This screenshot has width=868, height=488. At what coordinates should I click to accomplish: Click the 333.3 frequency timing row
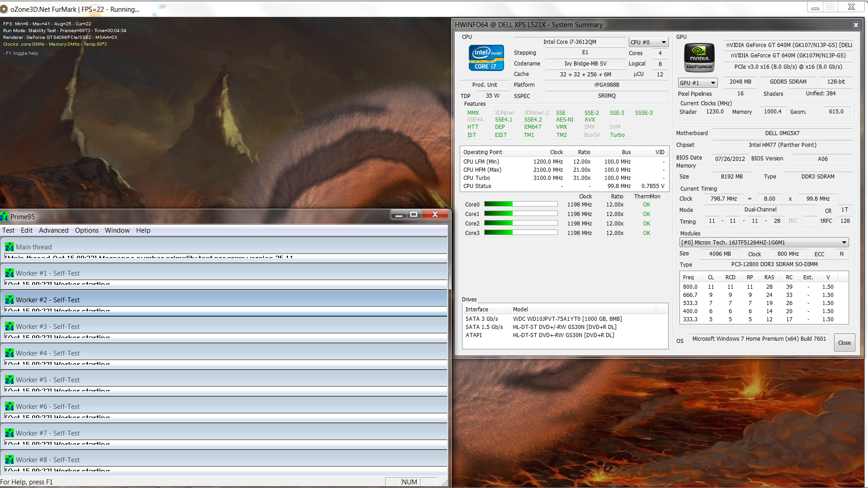click(x=764, y=319)
